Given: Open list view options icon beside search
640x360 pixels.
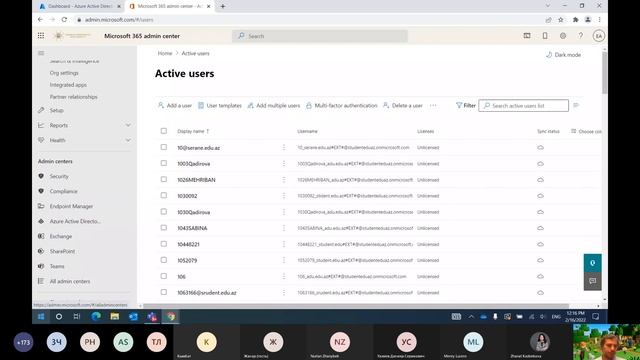Looking at the screenshot, I should pos(576,105).
